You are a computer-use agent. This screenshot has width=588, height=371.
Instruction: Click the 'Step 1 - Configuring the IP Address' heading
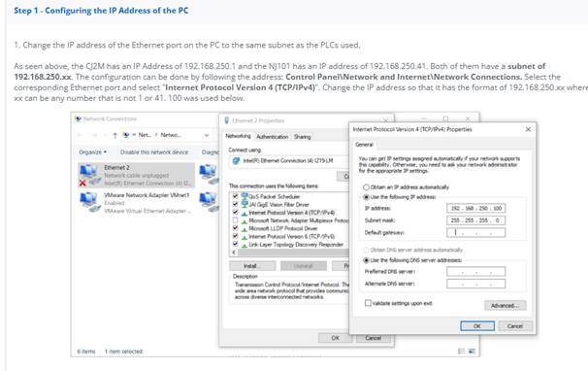click(x=101, y=11)
